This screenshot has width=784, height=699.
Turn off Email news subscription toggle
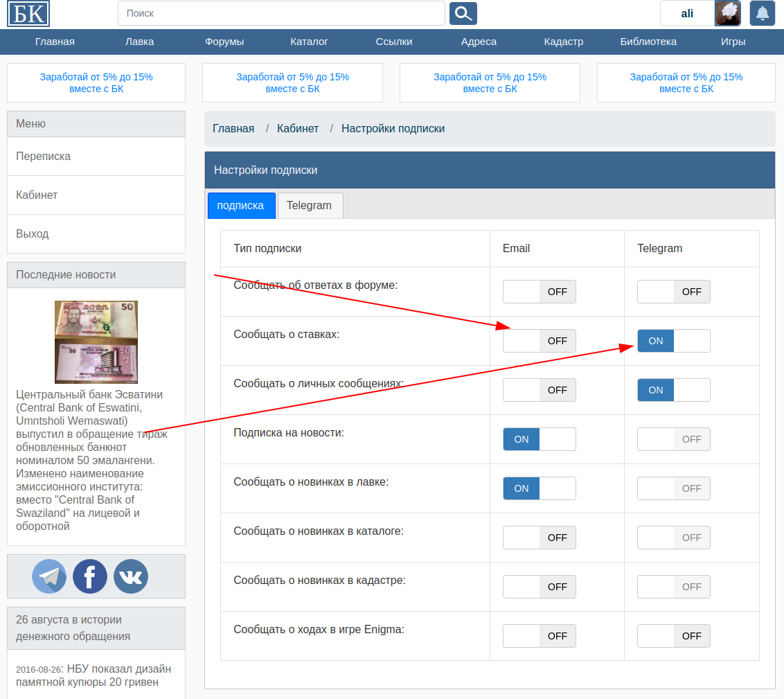click(539, 439)
